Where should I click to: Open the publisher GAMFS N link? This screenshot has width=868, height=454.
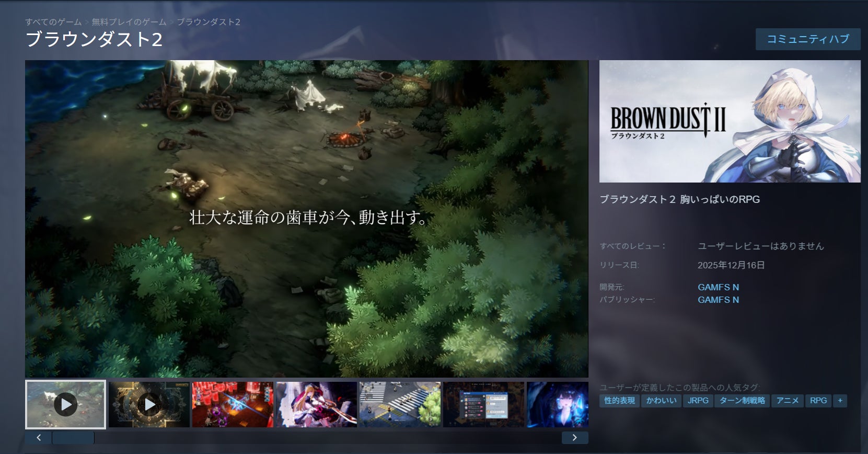(718, 300)
